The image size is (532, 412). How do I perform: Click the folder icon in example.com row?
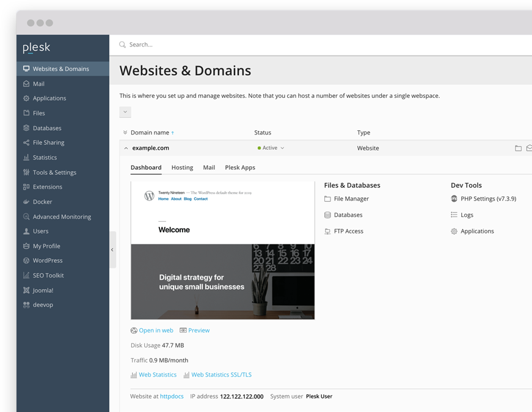[x=518, y=148]
